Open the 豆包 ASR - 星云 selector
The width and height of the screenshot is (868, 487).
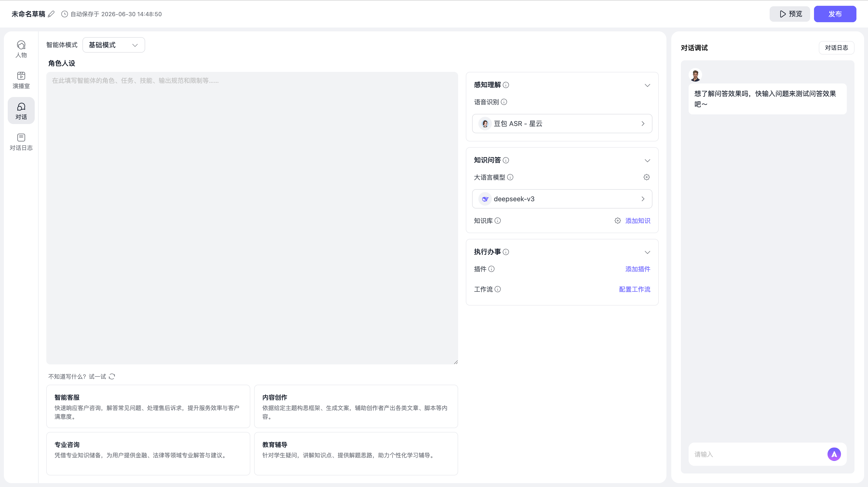click(x=562, y=123)
